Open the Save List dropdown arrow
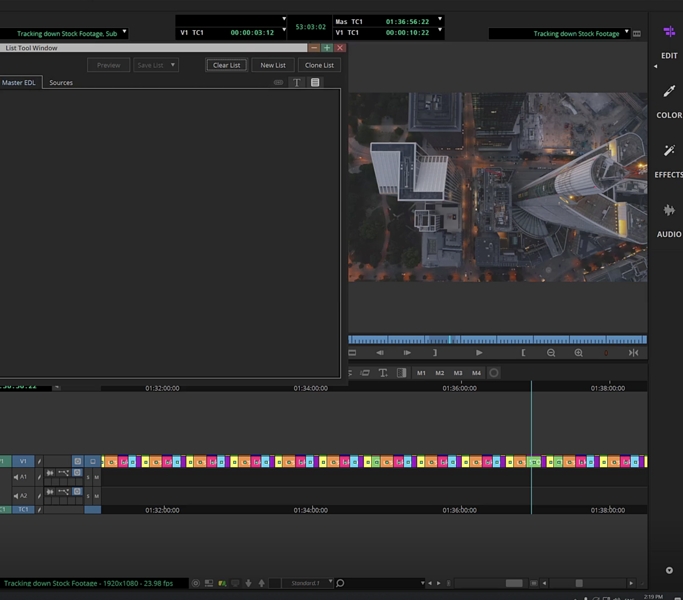The width and height of the screenshot is (683, 600). [x=173, y=65]
